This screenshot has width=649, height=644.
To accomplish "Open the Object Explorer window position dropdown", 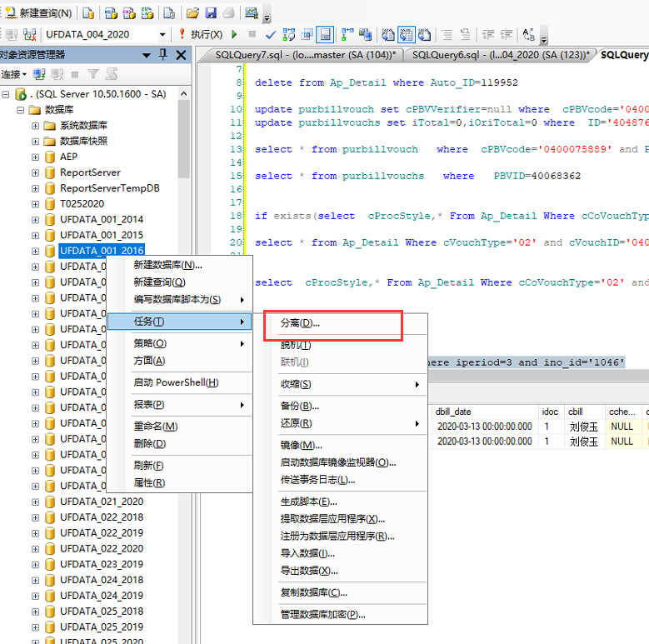I will tap(146, 55).
